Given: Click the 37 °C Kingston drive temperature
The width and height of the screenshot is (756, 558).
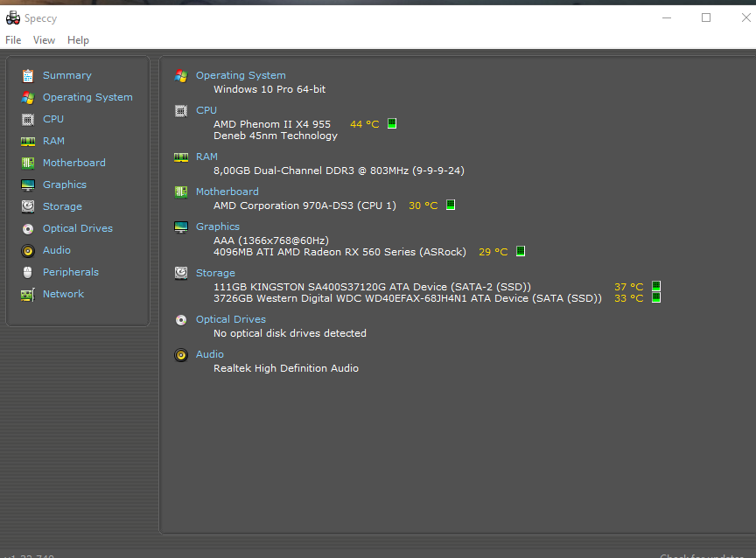Looking at the screenshot, I should (x=629, y=287).
